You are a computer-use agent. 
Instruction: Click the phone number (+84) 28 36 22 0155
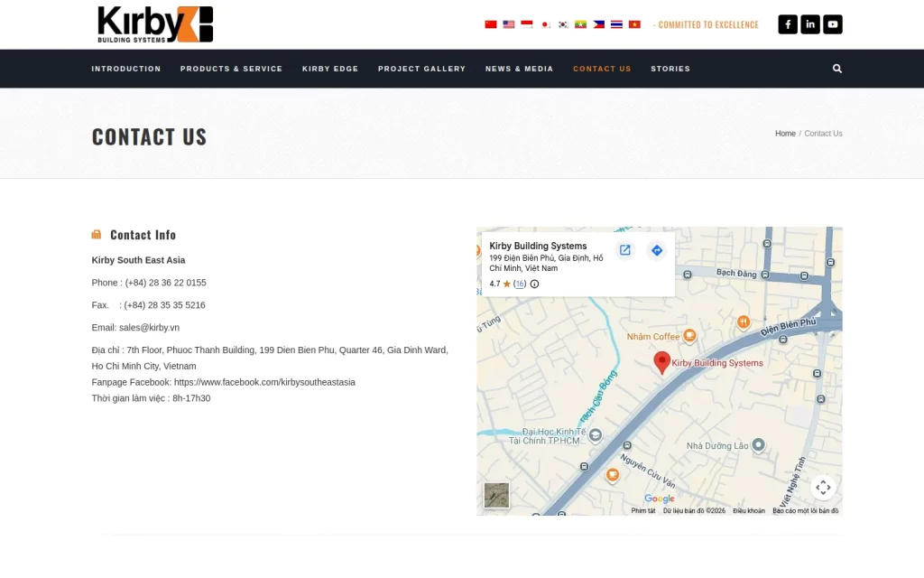pos(166,283)
